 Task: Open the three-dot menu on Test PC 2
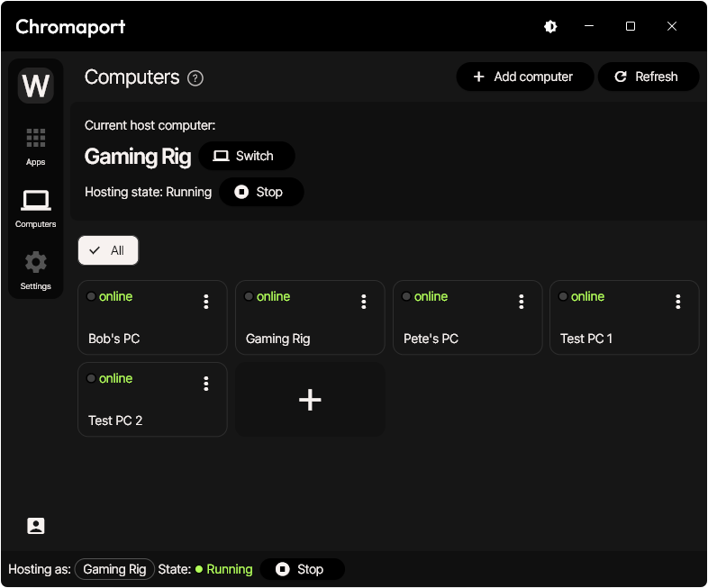(x=206, y=384)
